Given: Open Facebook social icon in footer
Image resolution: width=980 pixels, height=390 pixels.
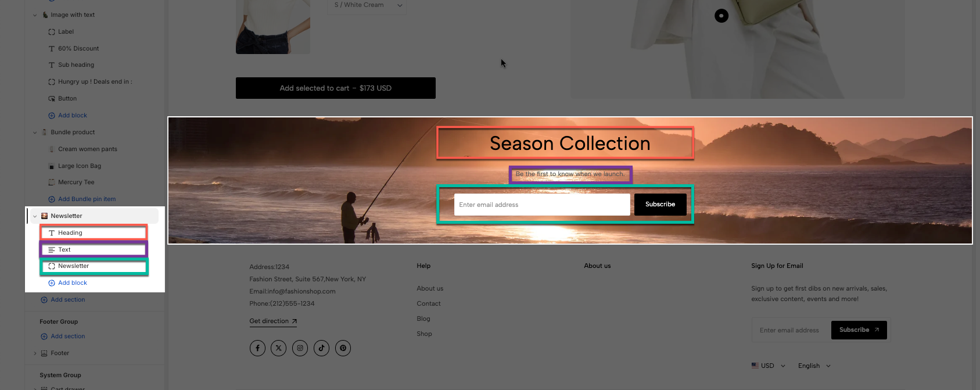Looking at the screenshot, I should [257, 348].
